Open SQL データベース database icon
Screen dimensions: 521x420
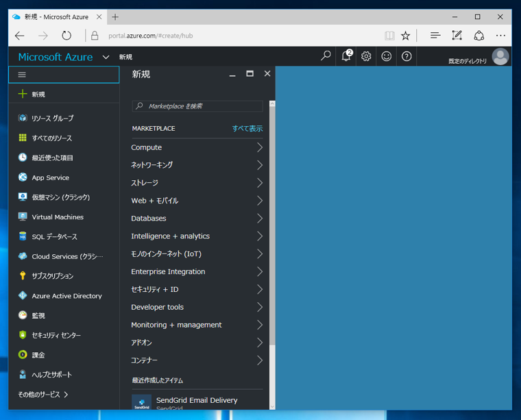point(23,236)
